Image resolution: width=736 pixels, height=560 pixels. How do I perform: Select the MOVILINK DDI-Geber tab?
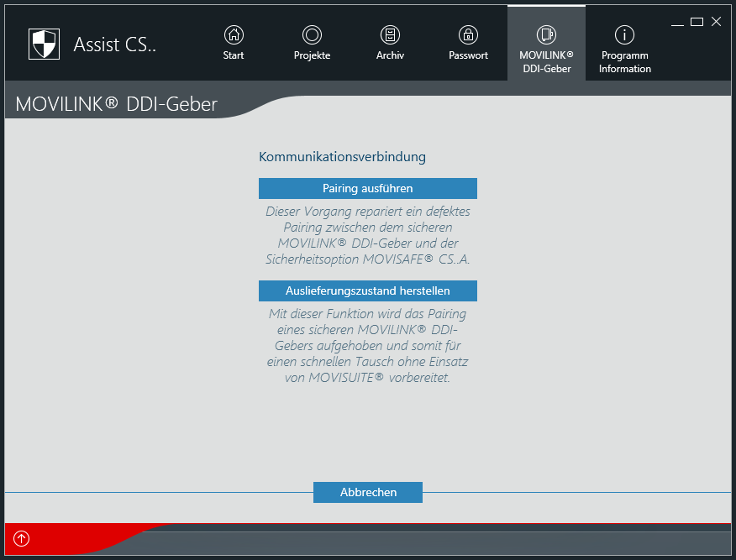tap(546, 44)
